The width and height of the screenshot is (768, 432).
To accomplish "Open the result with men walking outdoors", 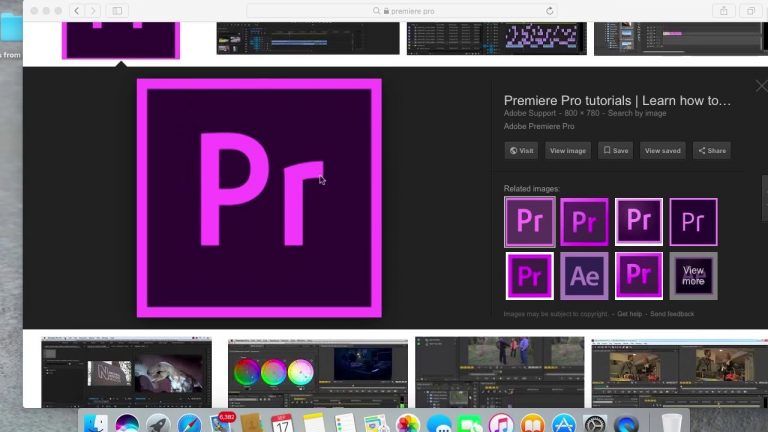I will click(x=500, y=372).
